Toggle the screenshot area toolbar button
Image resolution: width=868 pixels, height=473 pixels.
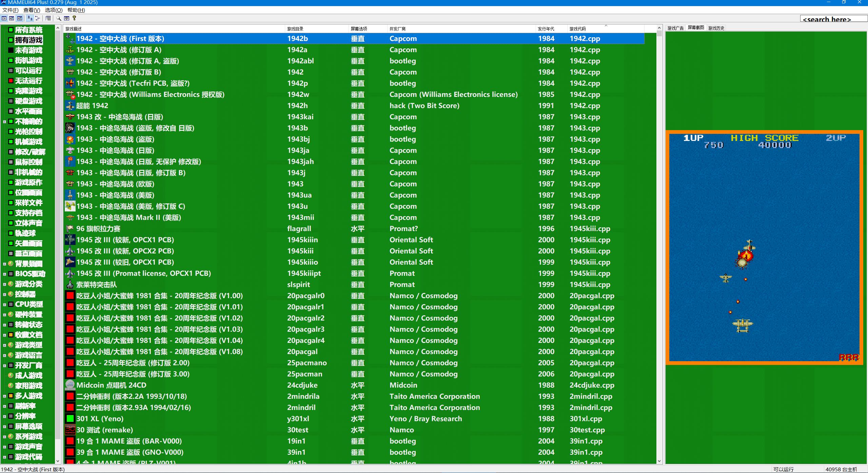[20, 18]
